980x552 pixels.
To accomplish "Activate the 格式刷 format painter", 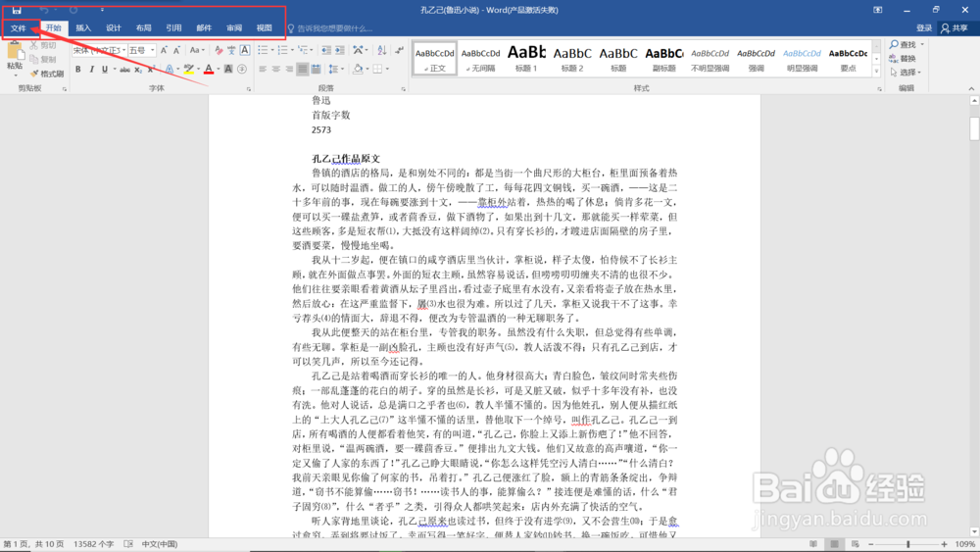I will point(47,74).
